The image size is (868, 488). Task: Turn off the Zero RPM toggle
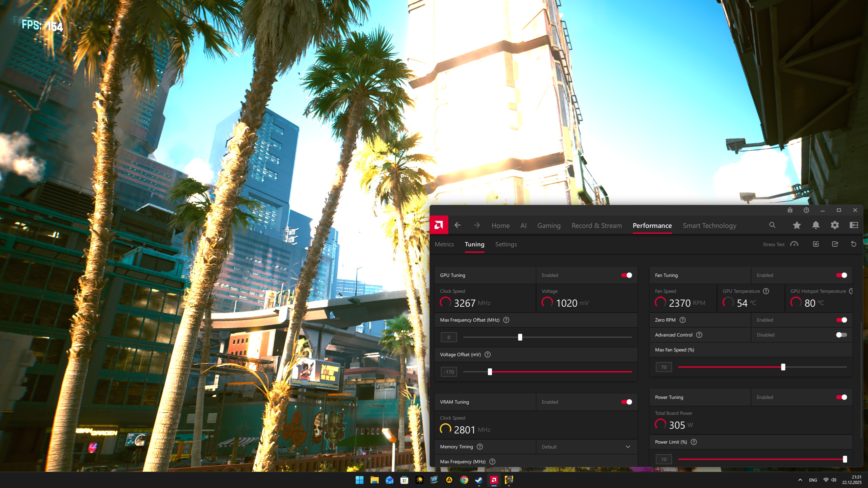(x=841, y=320)
